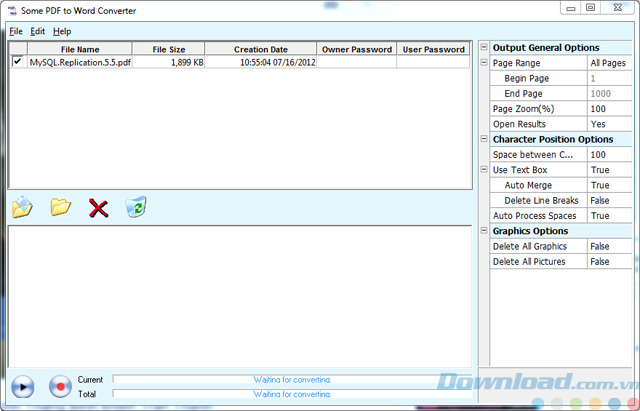Viewport: 640px width, 411px height.
Task: Change Page Range value All Pages
Action: pos(610,63)
